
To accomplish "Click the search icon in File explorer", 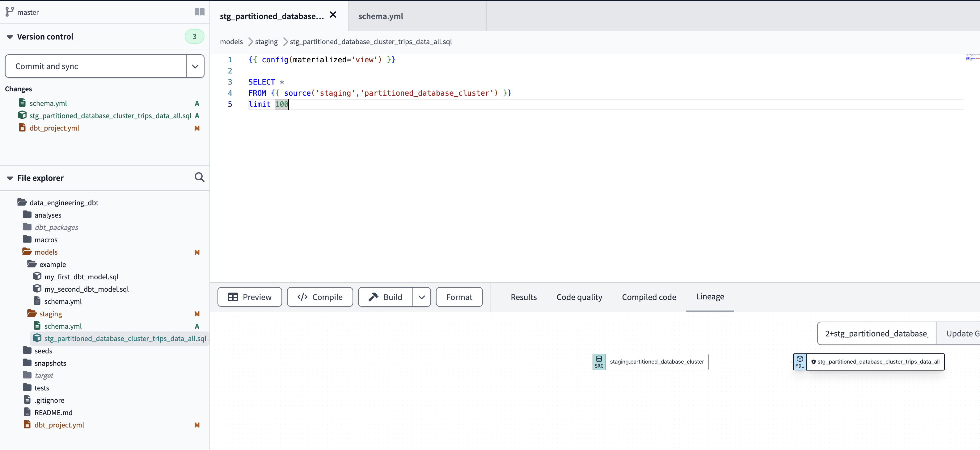I will (x=199, y=177).
